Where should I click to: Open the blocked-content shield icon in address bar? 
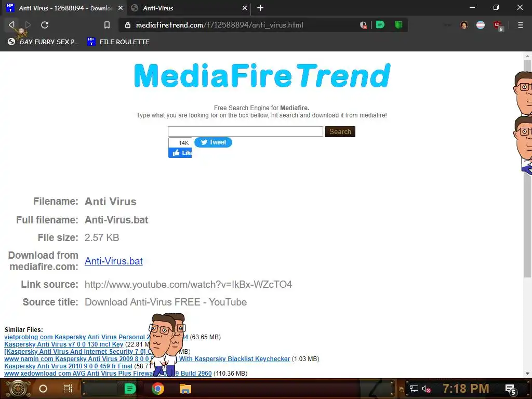(363, 25)
